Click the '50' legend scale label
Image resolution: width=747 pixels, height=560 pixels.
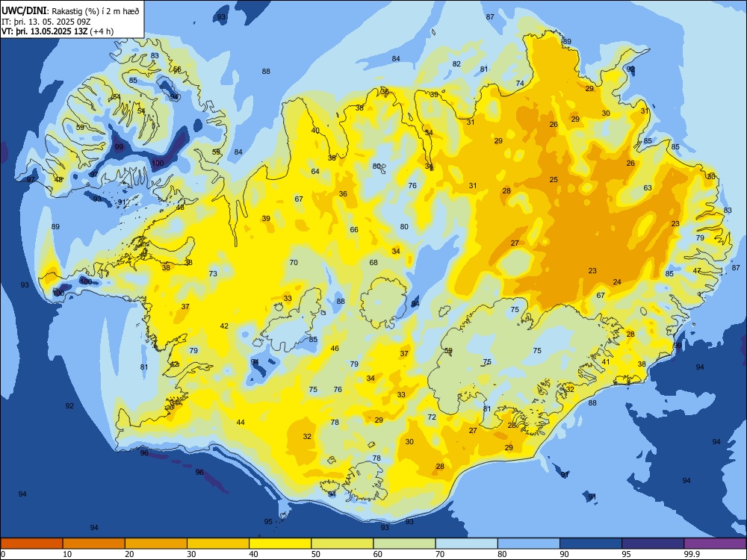316,554
